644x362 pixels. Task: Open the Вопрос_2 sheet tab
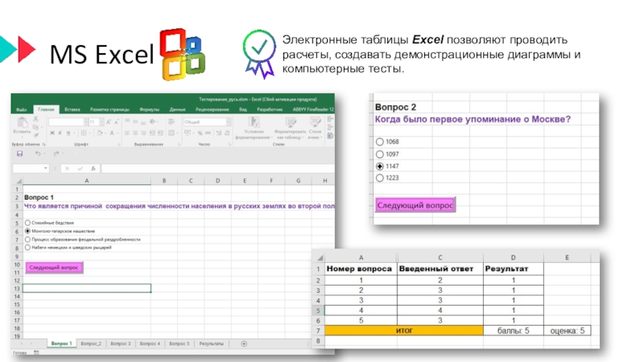tap(91, 343)
